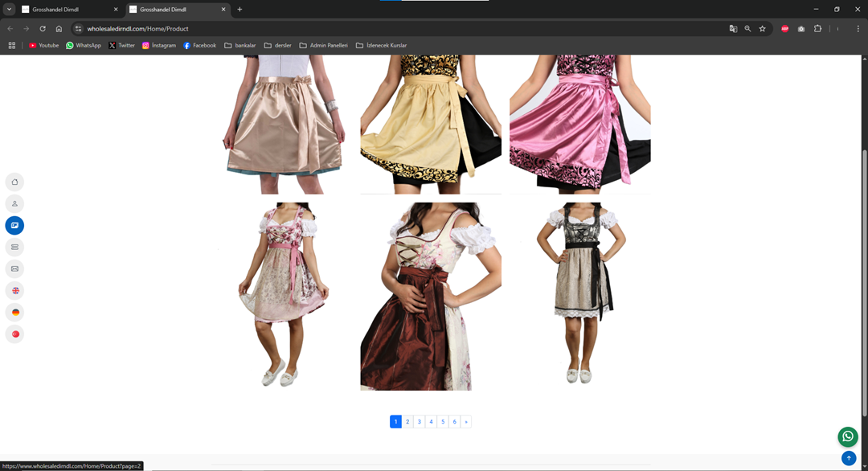The image size is (868, 471).
Task: Open the Extensions puzzle menu
Action: [x=817, y=29]
